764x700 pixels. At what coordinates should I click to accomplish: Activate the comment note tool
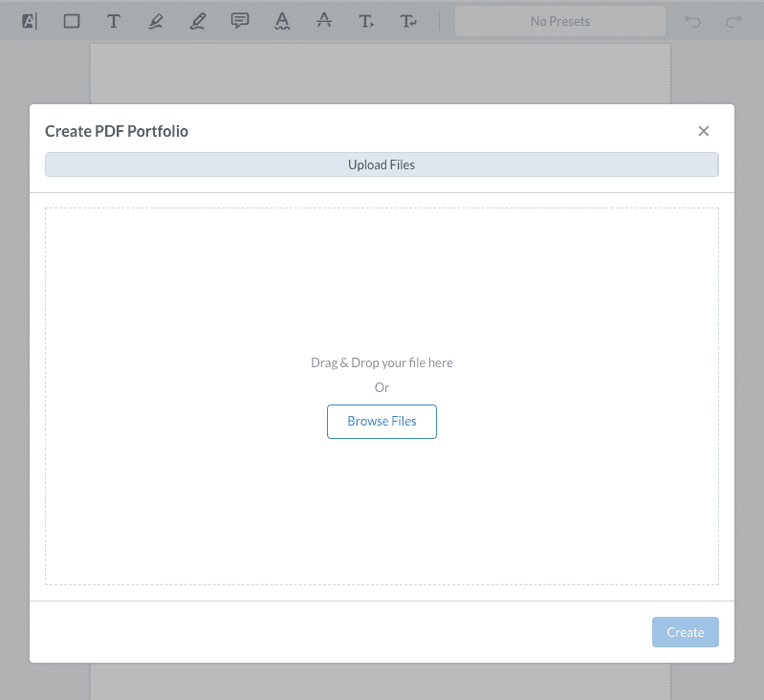240,21
